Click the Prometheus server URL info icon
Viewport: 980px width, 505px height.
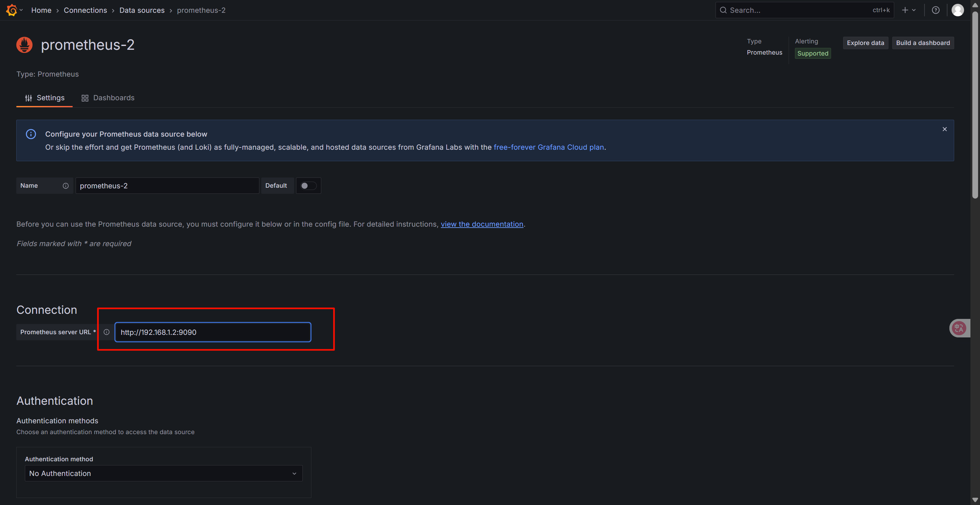pos(107,332)
